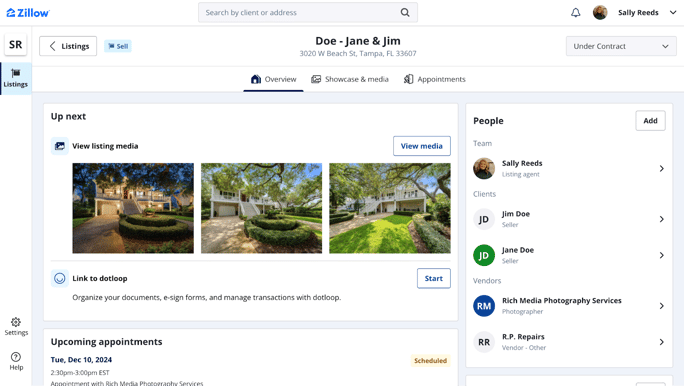Open the Listings sidebar icon
684x386 pixels.
tap(16, 79)
